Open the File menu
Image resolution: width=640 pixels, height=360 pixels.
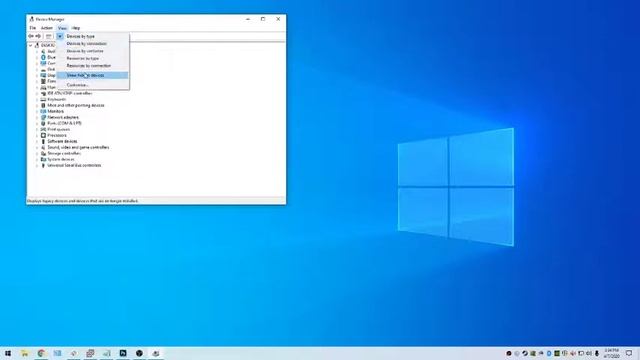click(x=33, y=28)
